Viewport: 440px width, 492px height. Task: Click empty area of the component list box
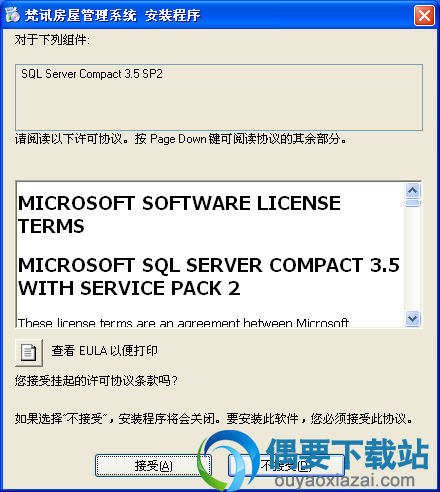pyautogui.click(x=219, y=107)
